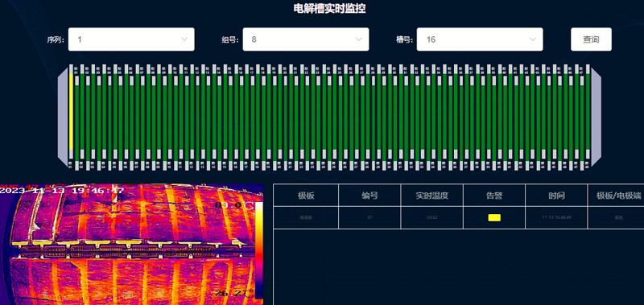Click the 时间 column header
644x305 pixels.
(556, 196)
